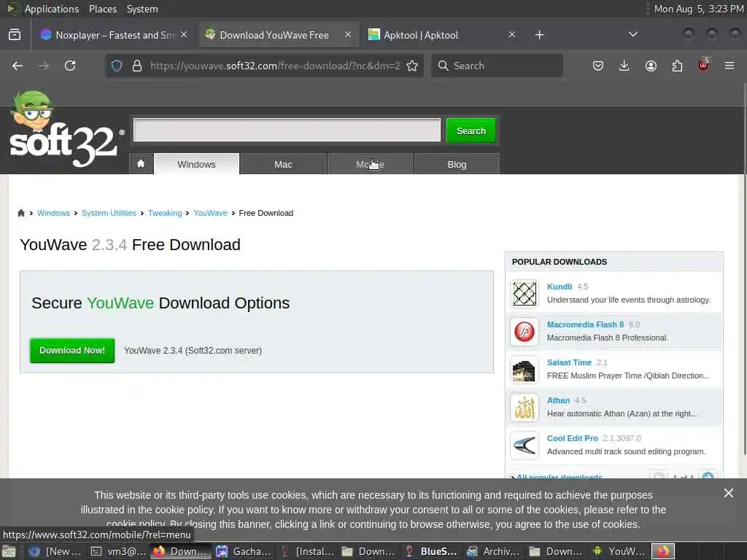
Task: Open the Mobile category tab
Action: [x=370, y=164]
